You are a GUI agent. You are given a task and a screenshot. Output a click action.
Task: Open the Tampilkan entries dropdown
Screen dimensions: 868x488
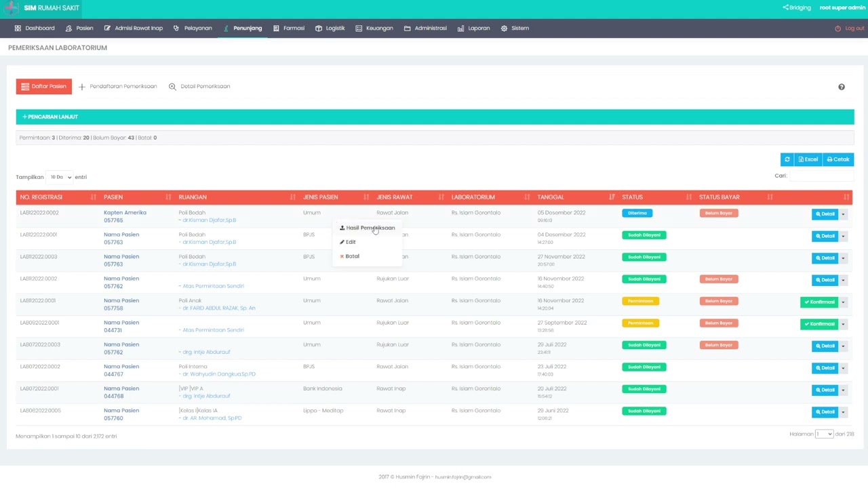59,177
